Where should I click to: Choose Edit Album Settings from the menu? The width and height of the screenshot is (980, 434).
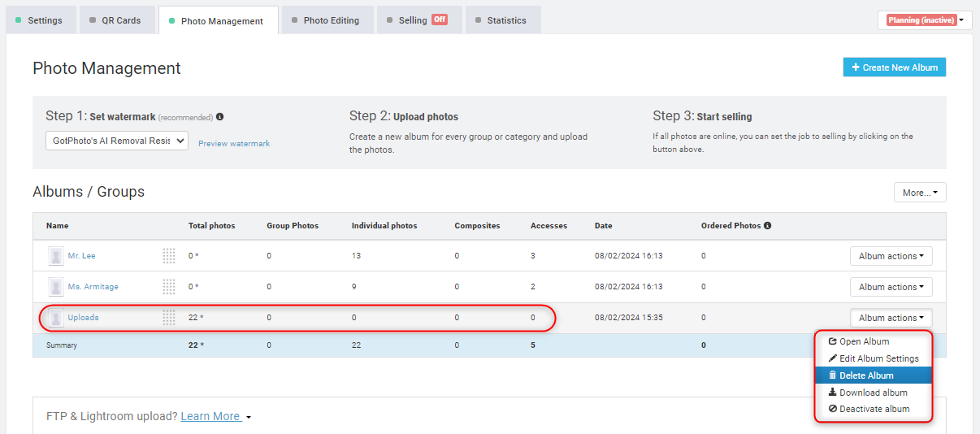coord(874,358)
